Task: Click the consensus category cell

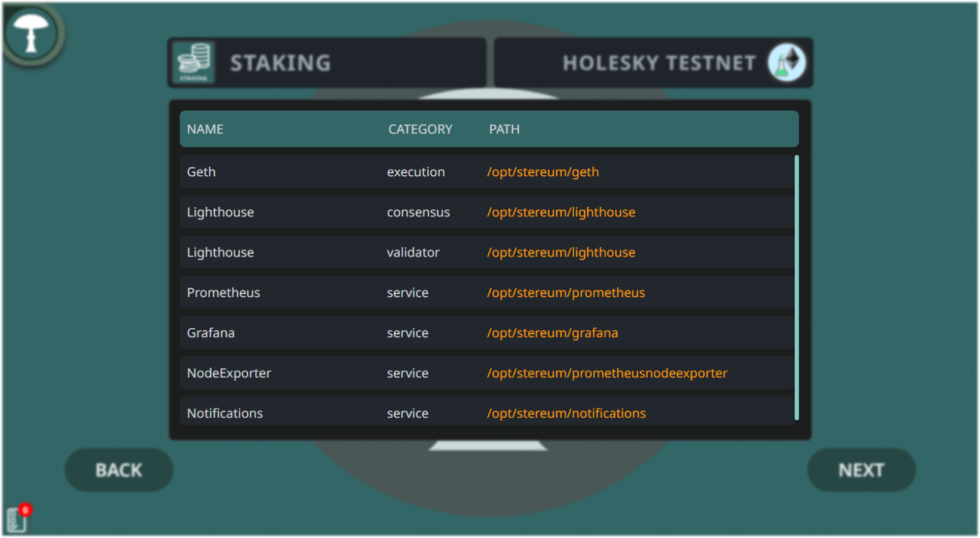Action: pyautogui.click(x=418, y=212)
